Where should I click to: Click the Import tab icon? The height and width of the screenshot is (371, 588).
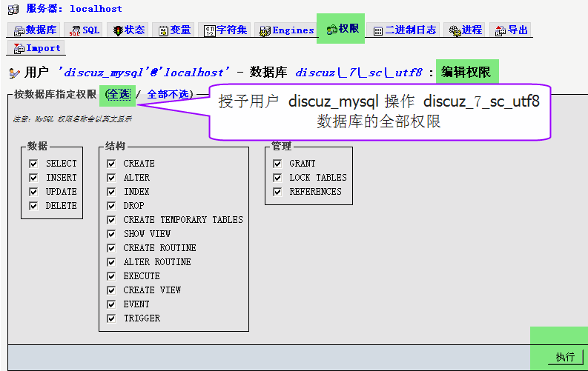tap(19, 48)
